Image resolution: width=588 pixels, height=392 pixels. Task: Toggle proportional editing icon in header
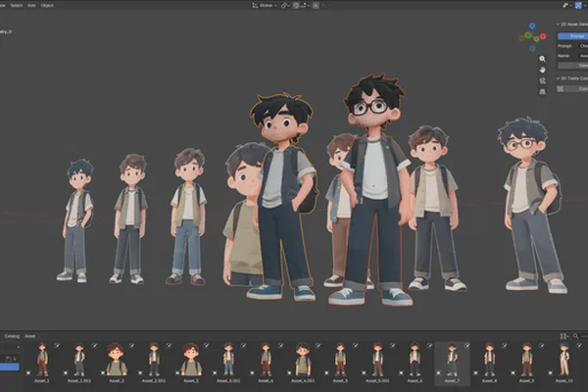point(316,5)
